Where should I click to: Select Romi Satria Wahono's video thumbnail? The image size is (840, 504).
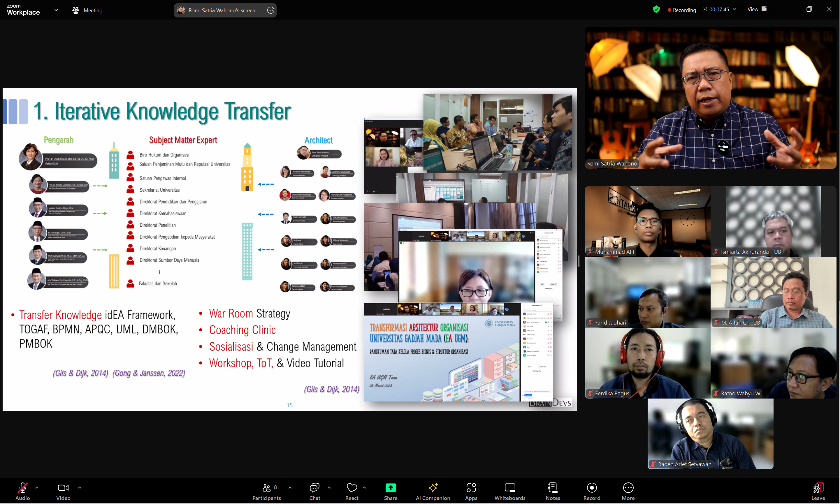click(710, 98)
